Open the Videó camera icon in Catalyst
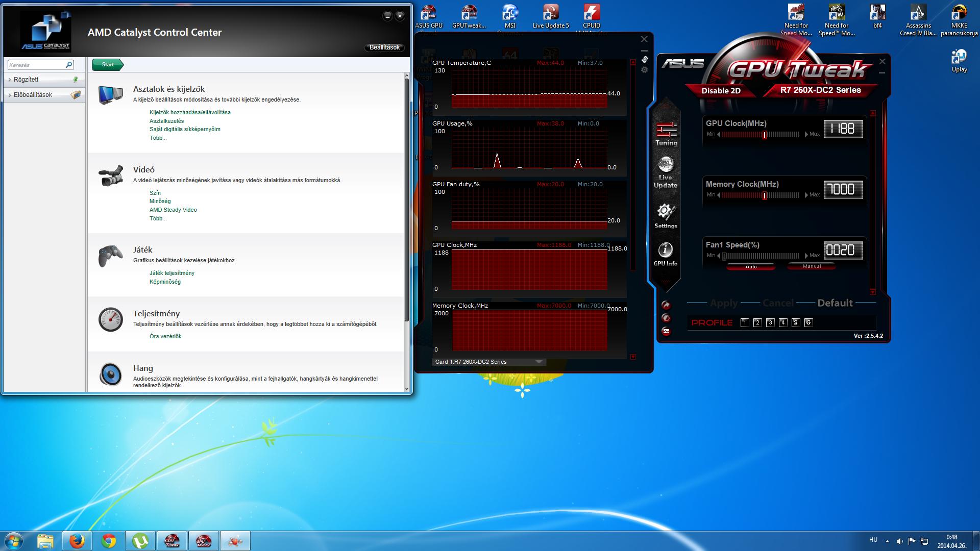This screenshot has height=551, width=980. [111, 176]
